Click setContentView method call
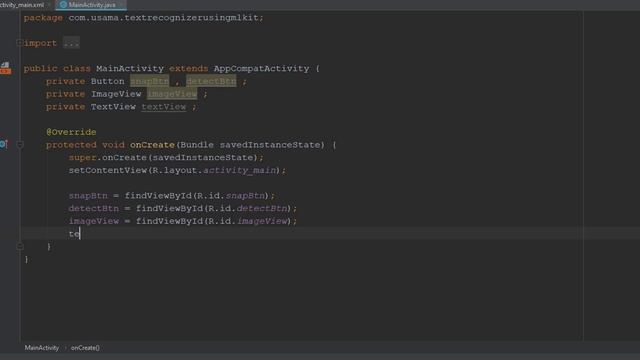 108,170
